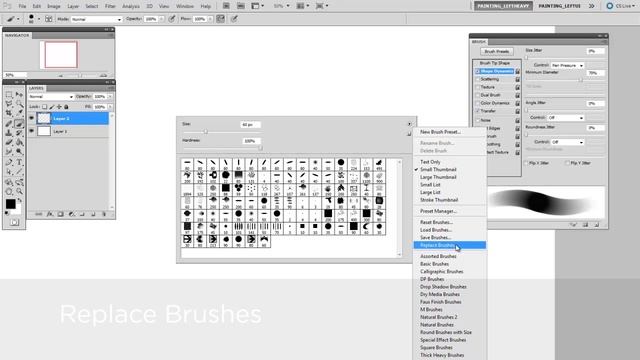Open Roundness Jitter Control dropdown
The height and width of the screenshot is (360, 640).
click(567, 142)
